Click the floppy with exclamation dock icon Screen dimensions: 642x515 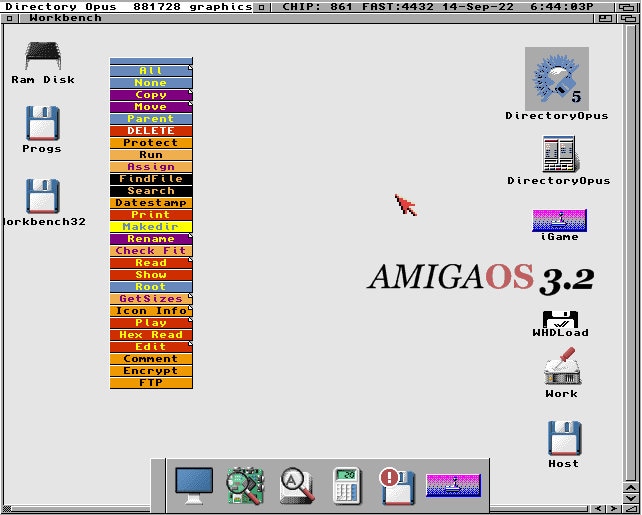[397, 486]
